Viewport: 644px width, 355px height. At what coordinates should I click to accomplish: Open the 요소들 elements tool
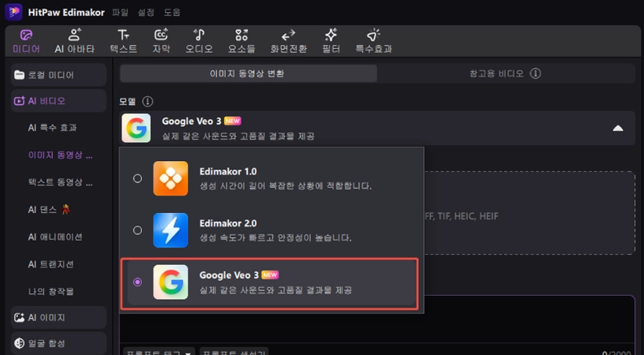tap(241, 42)
